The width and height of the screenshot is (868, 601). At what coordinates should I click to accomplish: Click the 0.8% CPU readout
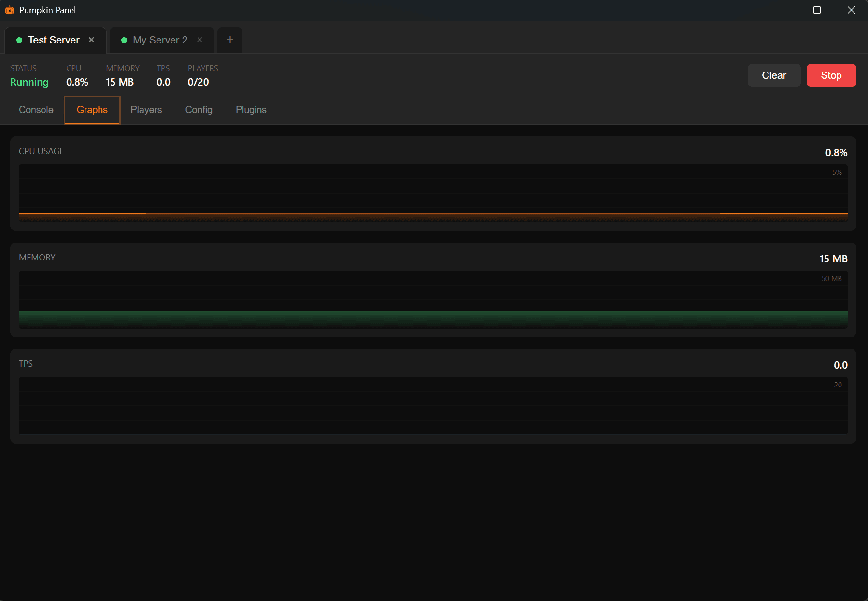pyautogui.click(x=77, y=82)
